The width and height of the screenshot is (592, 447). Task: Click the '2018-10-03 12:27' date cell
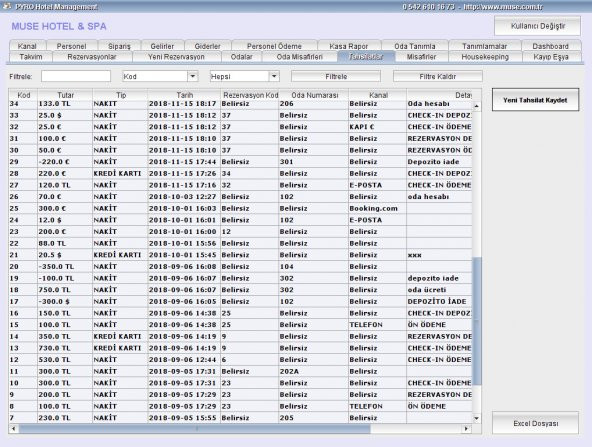(x=184, y=196)
